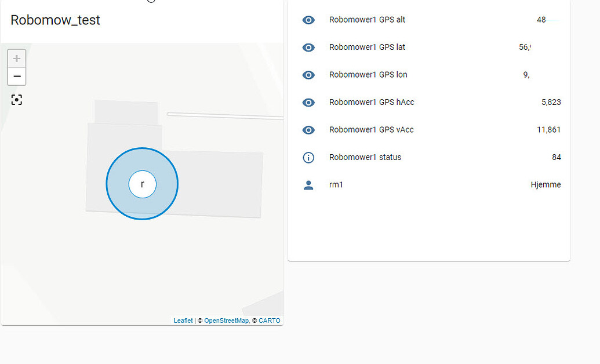The image size is (600, 364).
Task: Open the CARTO attribution link
Action: tap(270, 320)
